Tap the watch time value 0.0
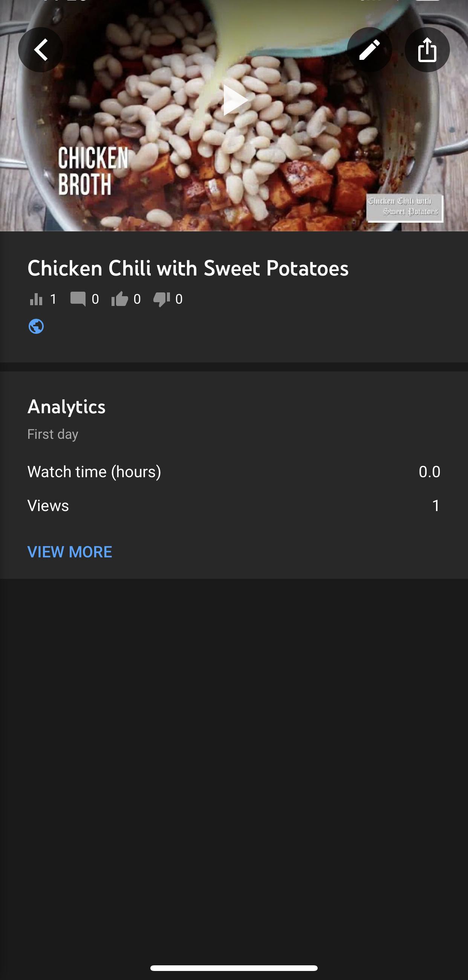 click(x=429, y=472)
